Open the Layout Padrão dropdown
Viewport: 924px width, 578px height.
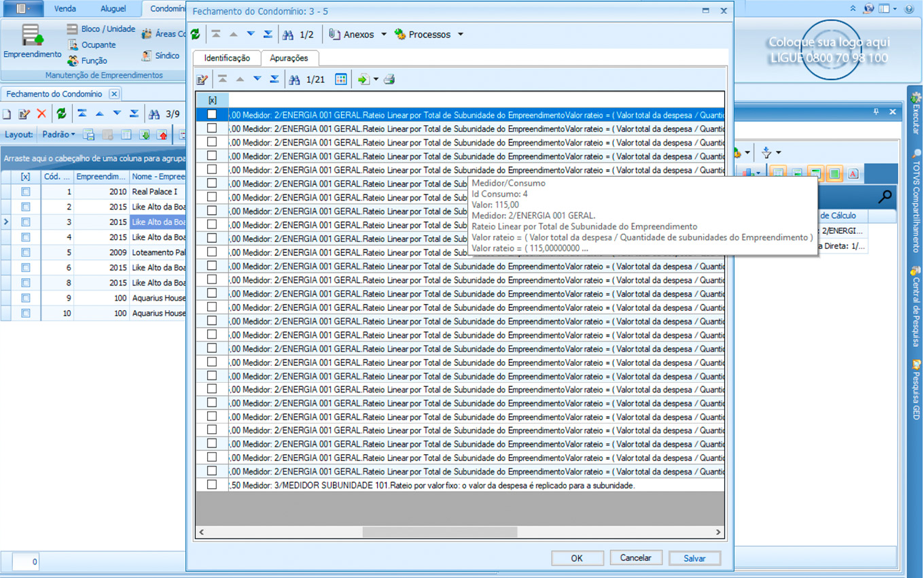58,135
